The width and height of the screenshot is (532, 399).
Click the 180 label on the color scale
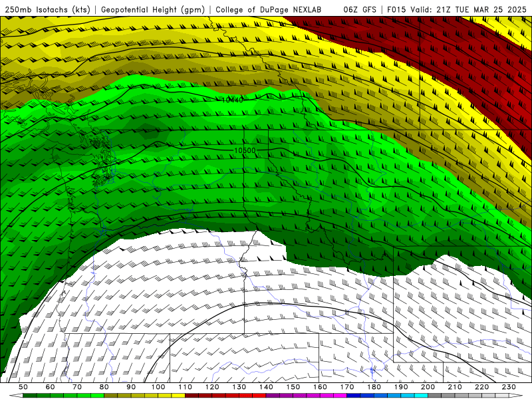(x=374, y=387)
